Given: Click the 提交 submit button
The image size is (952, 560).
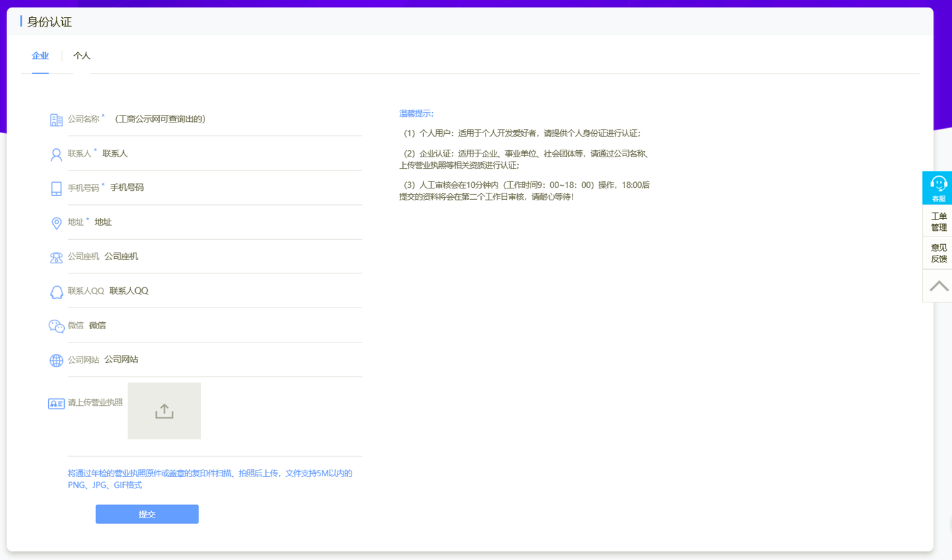Looking at the screenshot, I should tap(147, 514).
